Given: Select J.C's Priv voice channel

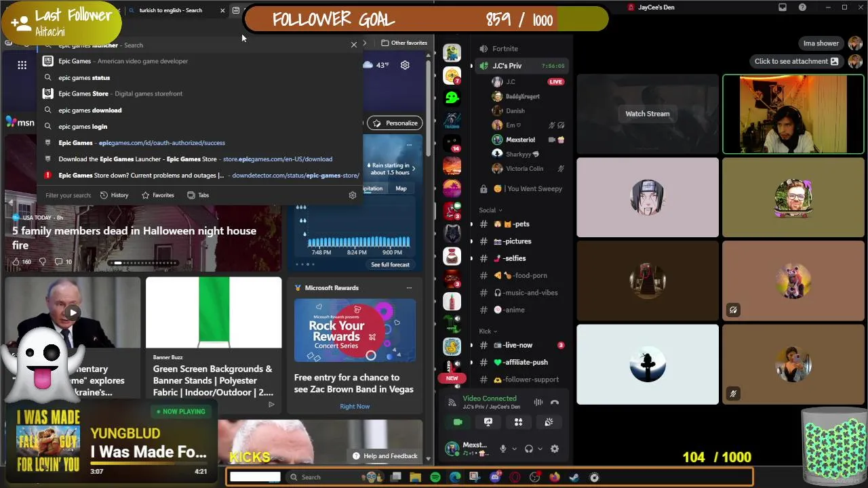Looking at the screenshot, I should tap(522, 66).
